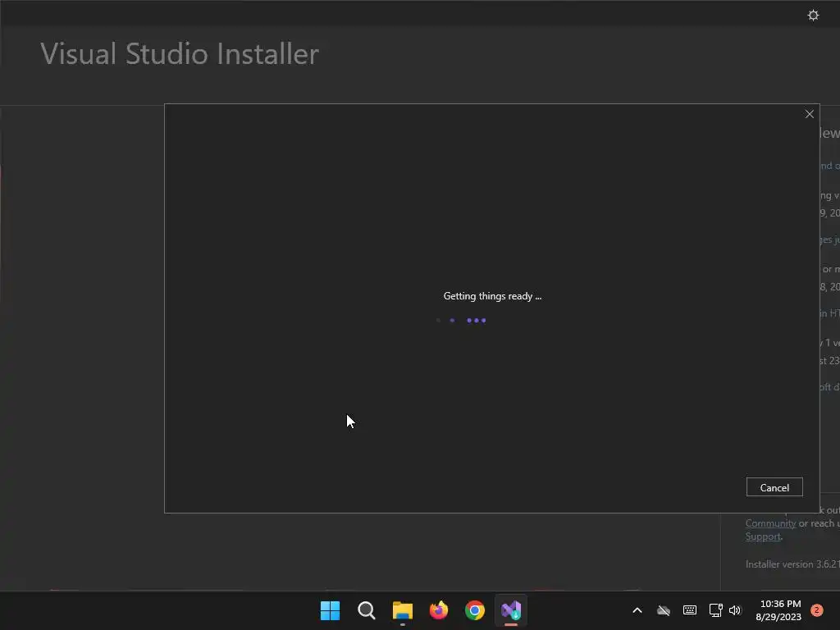Open the Support link
Screen dimensions: 840x630
coord(763,536)
